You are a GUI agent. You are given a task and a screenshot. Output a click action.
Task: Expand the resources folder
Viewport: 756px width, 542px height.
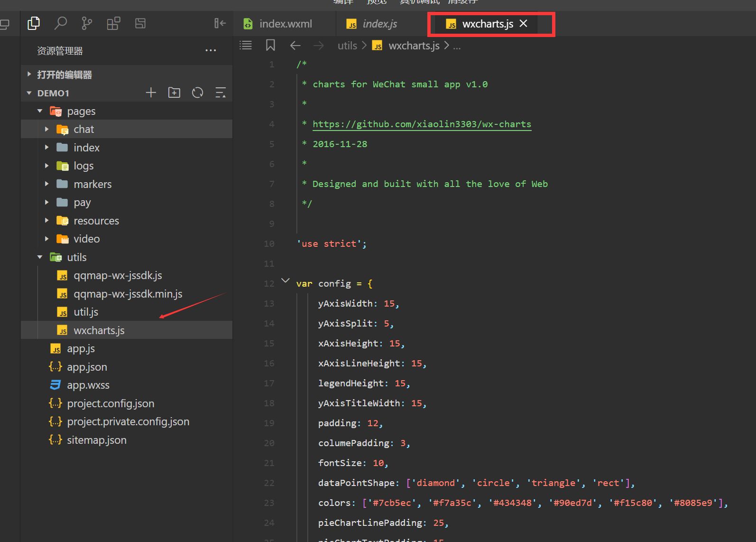point(46,221)
